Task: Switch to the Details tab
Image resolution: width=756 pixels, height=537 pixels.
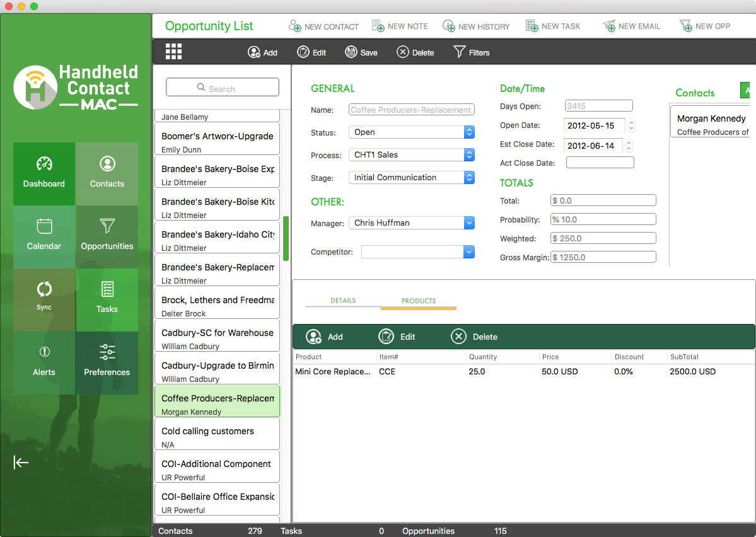Action: pyautogui.click(x=343, y=301)
